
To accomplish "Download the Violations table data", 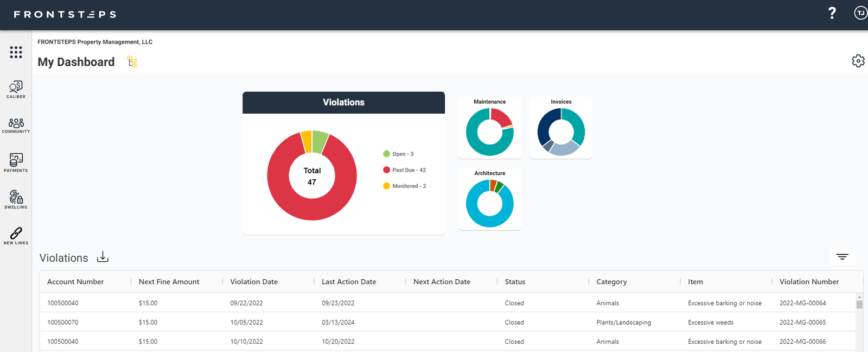I will click(x=103, y=257).
